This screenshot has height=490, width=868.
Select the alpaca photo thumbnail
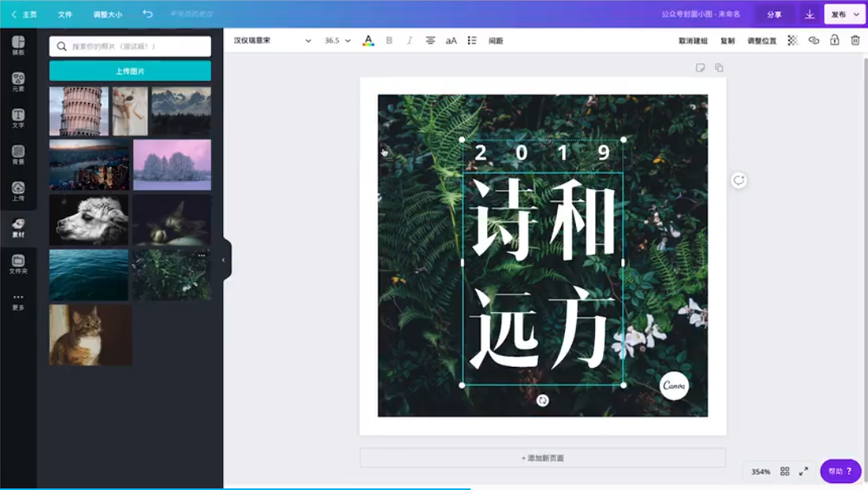pos(89,219)
